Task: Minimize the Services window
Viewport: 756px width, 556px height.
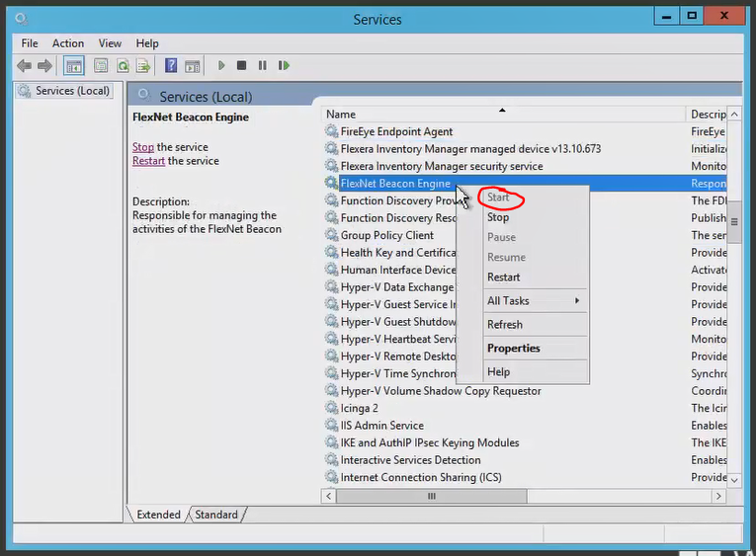Action: (667, 16)
